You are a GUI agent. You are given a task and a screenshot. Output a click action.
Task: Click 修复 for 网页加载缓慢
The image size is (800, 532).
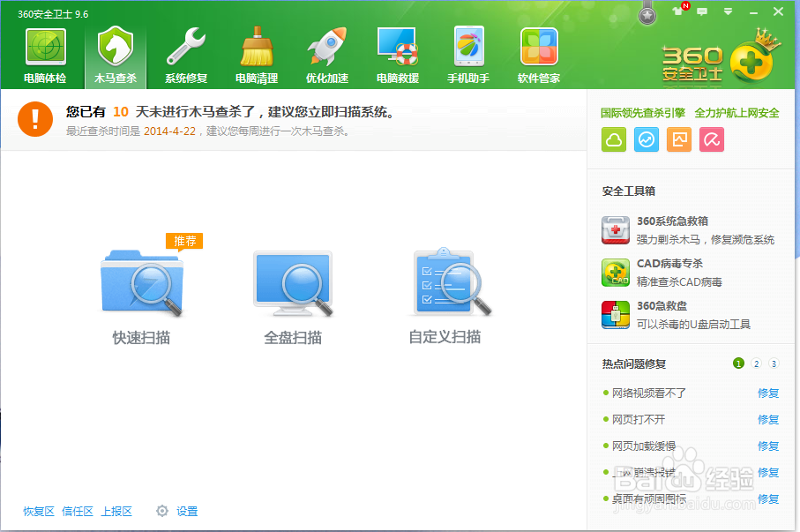coord(768,446)
